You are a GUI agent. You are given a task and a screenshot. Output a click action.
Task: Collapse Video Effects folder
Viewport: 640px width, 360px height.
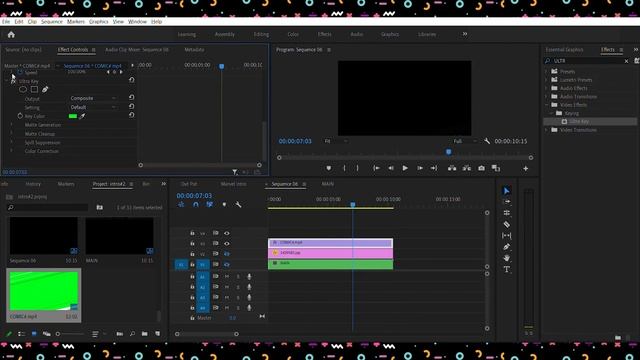coord(547,105)
